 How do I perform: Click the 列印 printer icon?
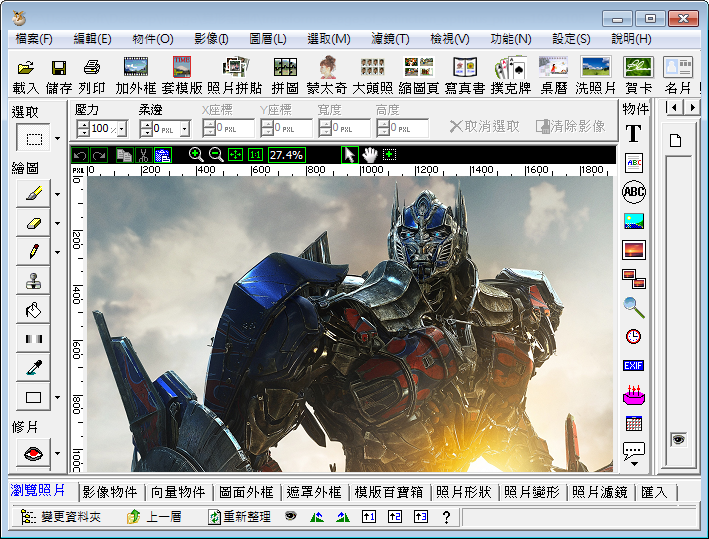click(92, 68)
